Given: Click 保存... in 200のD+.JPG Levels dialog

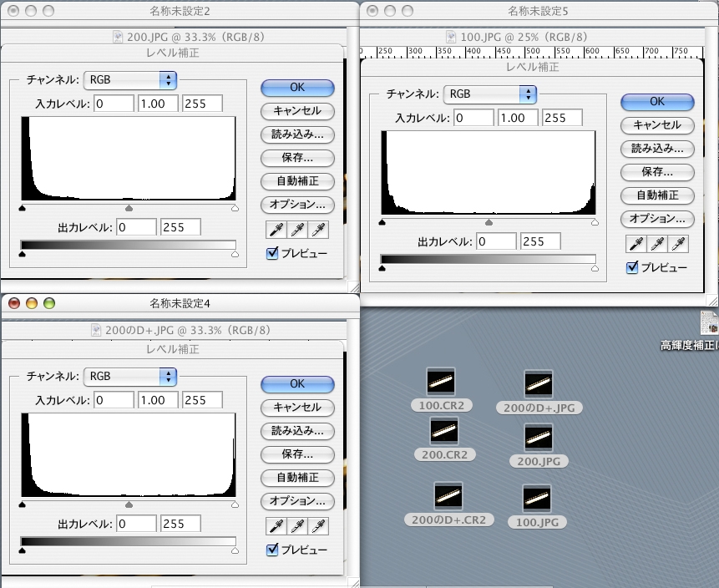Looking at the screenshot, I should (297, 454).
